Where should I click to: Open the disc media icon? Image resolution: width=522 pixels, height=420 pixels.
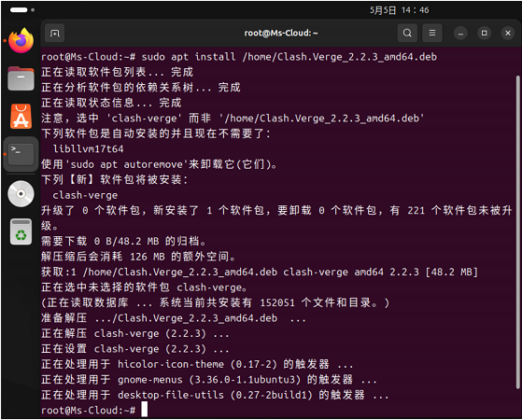(x=21, y=194)
